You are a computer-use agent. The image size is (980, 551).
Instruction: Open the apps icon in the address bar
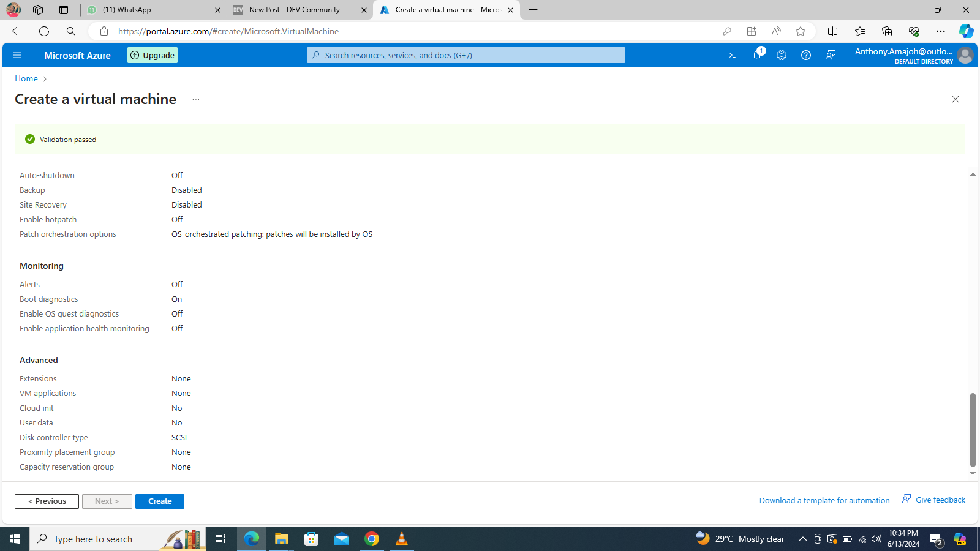pos(752,31)
